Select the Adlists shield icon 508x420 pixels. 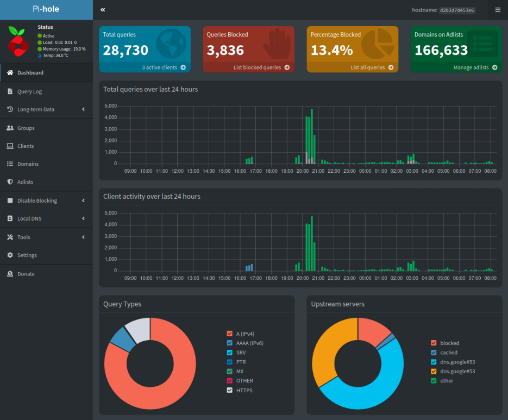10,182
